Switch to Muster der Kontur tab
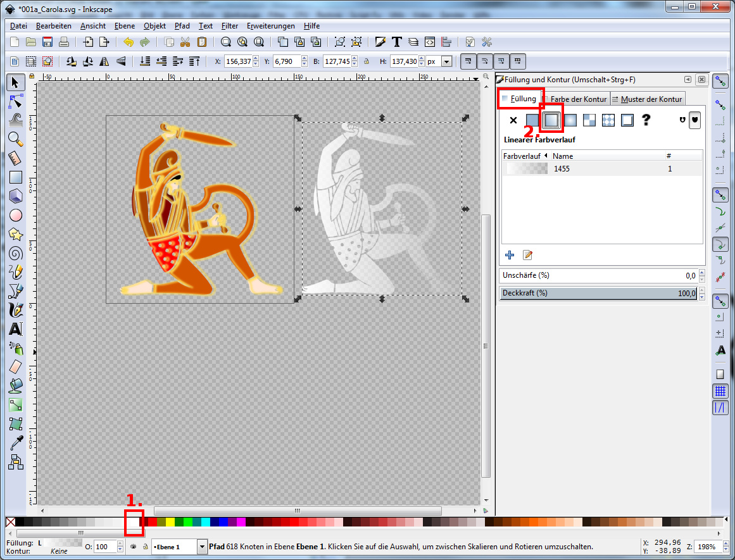735x560 pixels. coord(647,99)
